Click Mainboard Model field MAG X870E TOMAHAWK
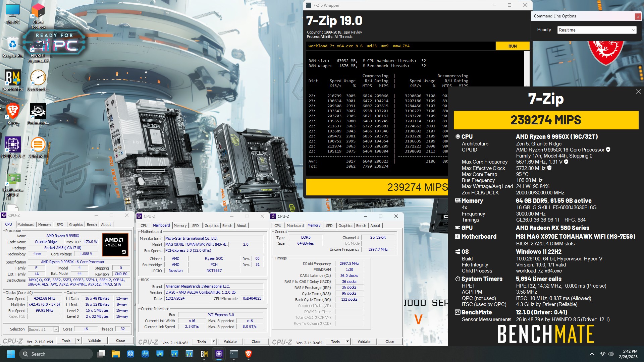The height and width of the screenshot is (362, 644). coord(196,244)
